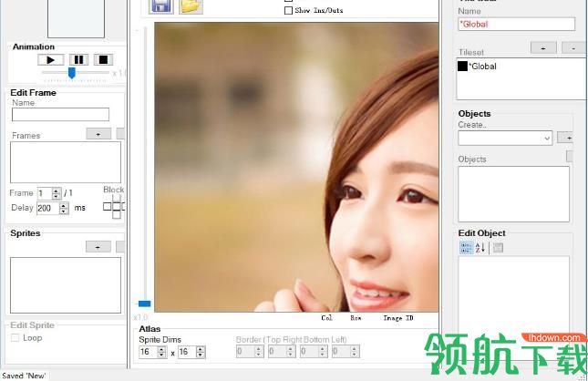Click the Property Pages icon in Edit Object

click(498, 248)
